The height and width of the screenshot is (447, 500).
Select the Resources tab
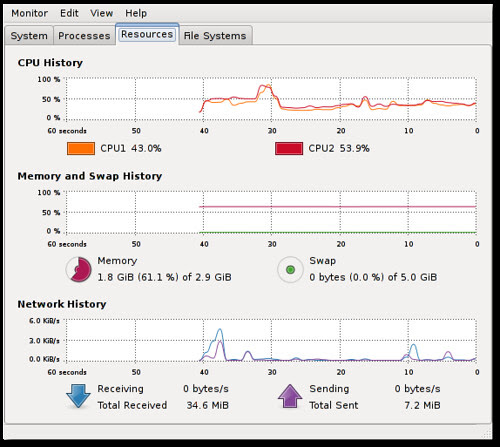click(147, 34)
